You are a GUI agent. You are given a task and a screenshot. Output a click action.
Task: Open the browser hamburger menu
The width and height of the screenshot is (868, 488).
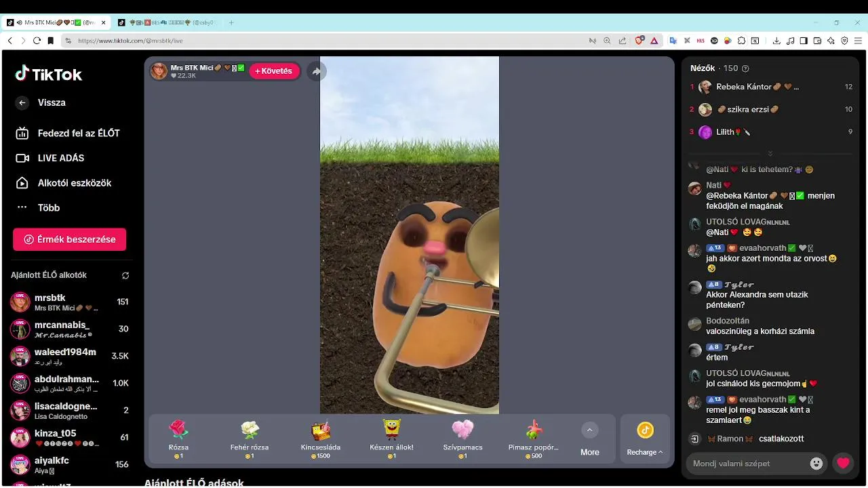pos(858,41)
